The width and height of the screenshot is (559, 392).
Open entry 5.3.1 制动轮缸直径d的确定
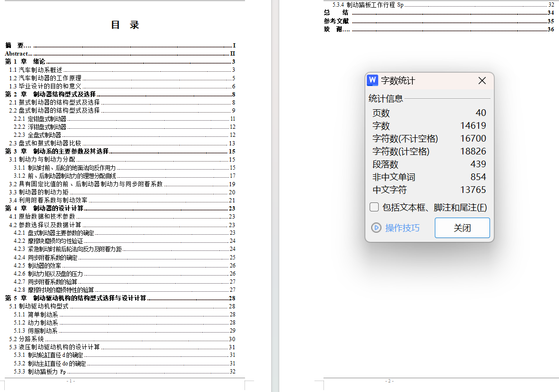[x=125, y=355]
